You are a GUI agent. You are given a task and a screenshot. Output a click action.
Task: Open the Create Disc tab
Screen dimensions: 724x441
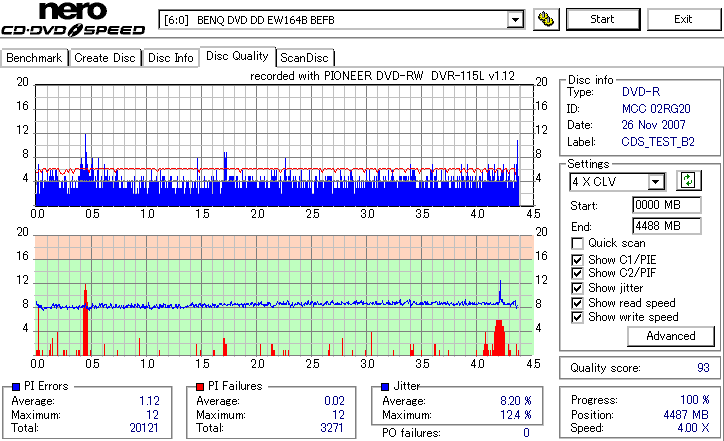coord(105,58)
